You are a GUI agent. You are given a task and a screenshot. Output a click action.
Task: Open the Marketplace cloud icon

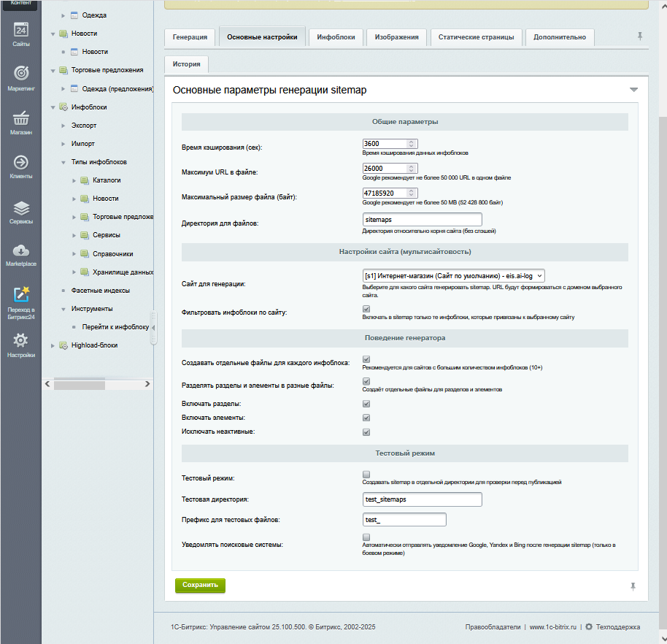20,253
